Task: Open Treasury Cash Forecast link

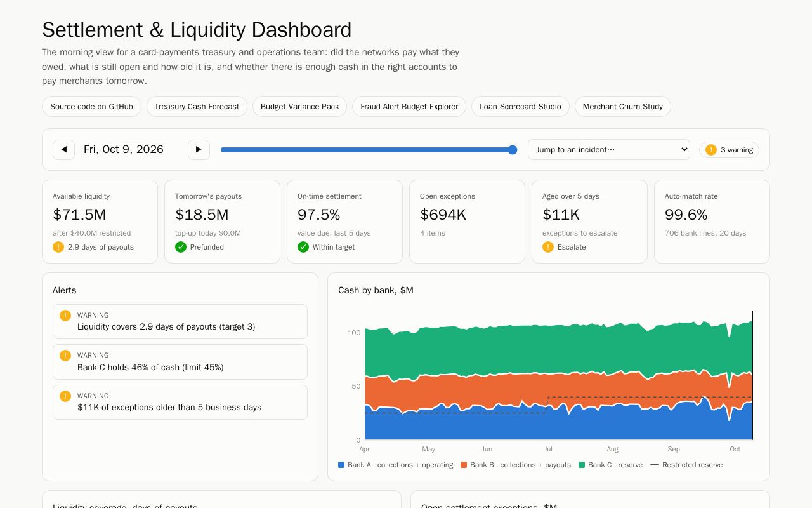Action: click(197, 107)
